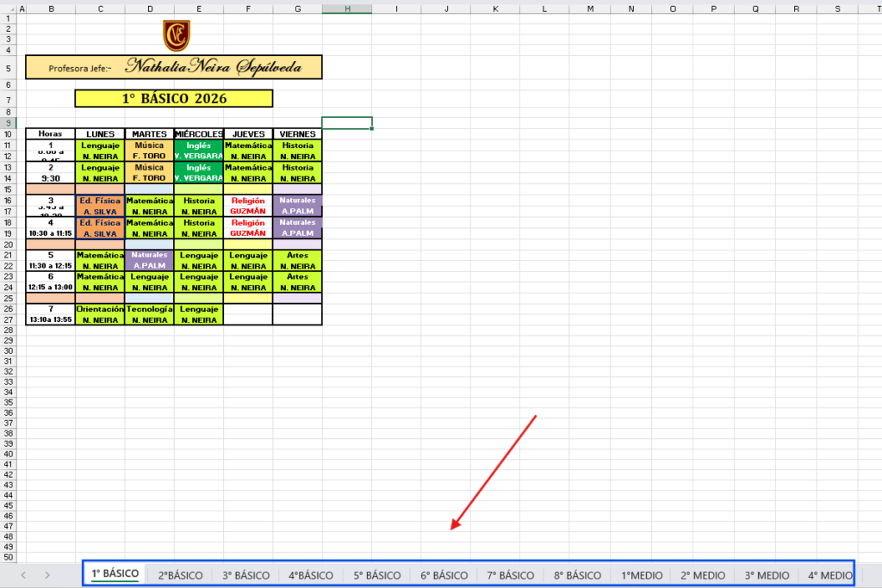The width and height of the screenshot is (882, 588).
Task: Select column B header
Action: [x=51, y=9]
